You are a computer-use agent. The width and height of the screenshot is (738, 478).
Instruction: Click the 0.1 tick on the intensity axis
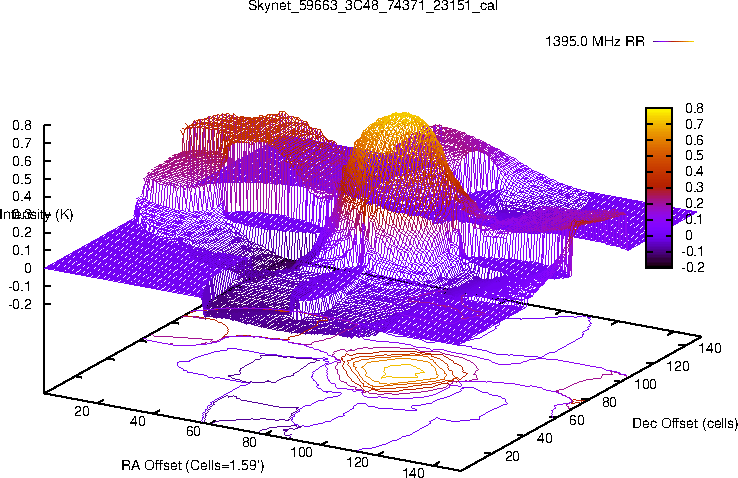click(22, 251)
